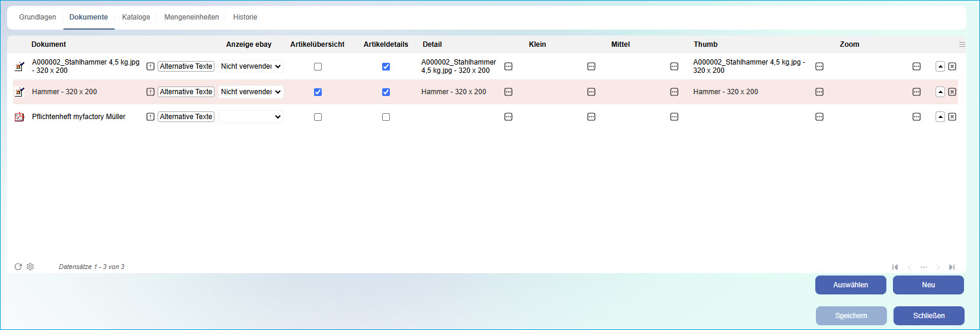Uncheck Artikeldetails for Hammer row
This screenshot has width=980, height=330.
click(386, 92)
